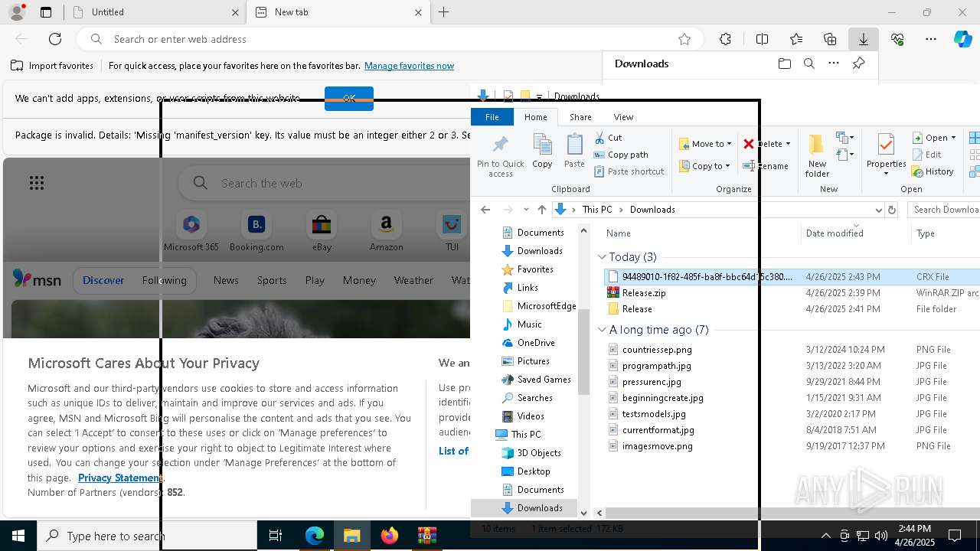Search downloads magnifier icon in panel

(809, 64)
